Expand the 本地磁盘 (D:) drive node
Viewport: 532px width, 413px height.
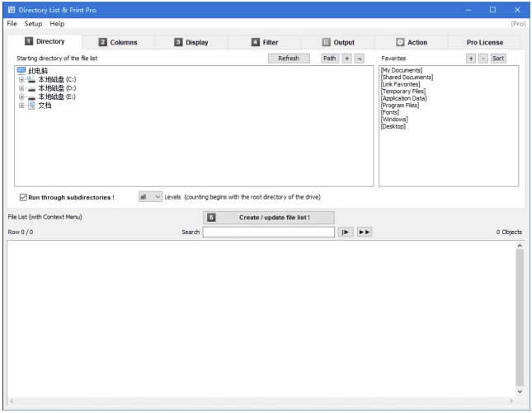click(x=21, y=88)
